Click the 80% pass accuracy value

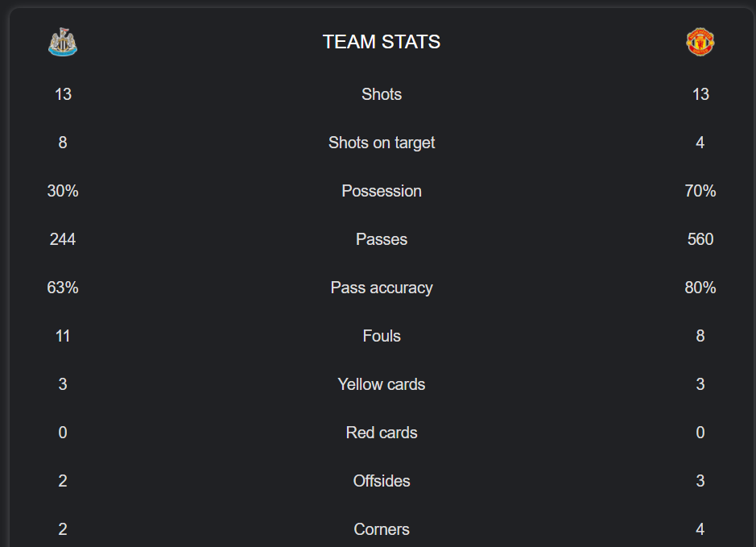coord(700,288)
